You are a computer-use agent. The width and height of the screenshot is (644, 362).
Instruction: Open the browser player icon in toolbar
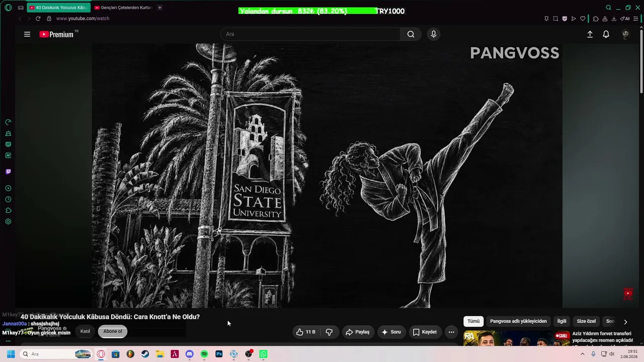[574, 19]
